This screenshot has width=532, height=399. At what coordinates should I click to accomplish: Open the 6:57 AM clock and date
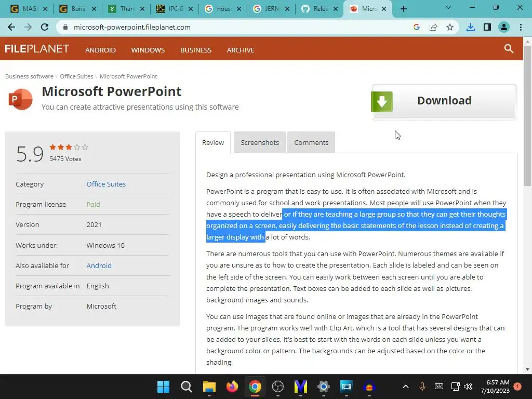click(495, 387)
